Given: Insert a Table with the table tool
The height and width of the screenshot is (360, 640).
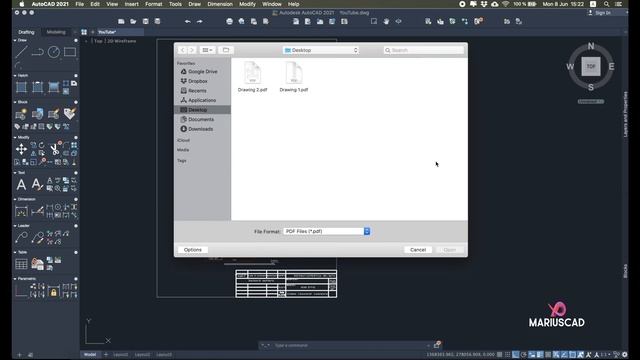Looking at the screenshot, I should point(21,264).
